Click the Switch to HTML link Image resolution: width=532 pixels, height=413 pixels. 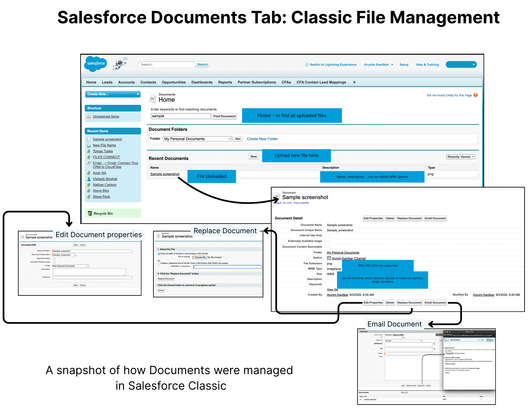click(398, 335)
